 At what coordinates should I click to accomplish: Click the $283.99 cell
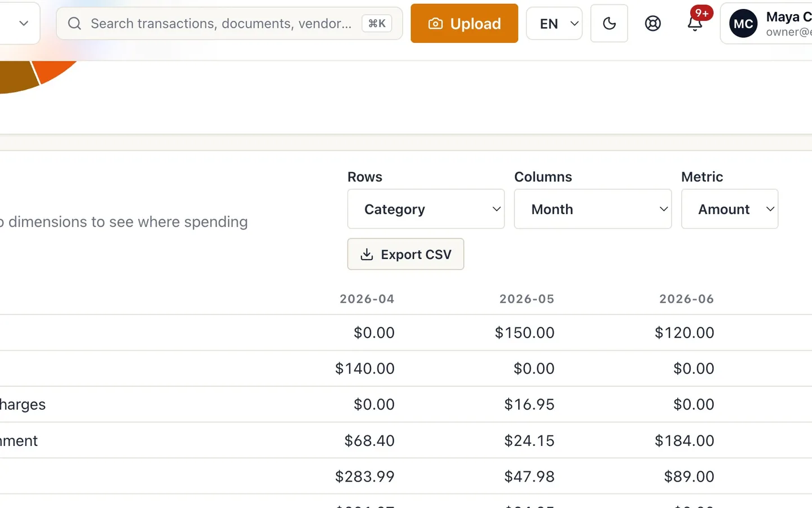pos(365,476)
